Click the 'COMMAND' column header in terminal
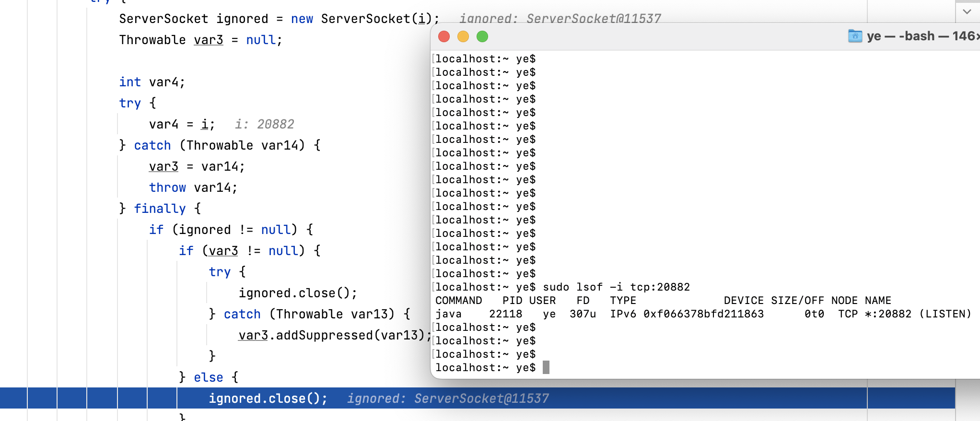This screenshot has height=421, width=980. (x=458, y=301)
